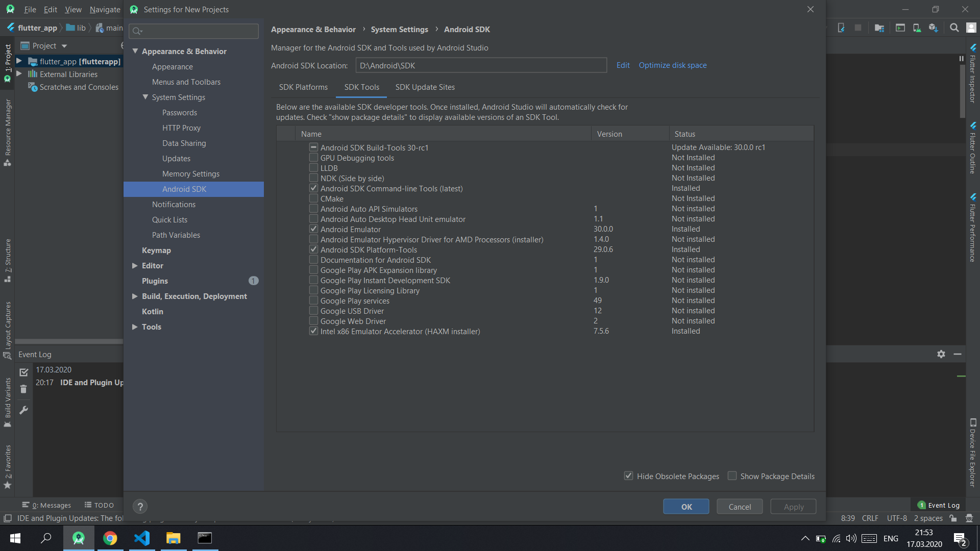Switch to SDK Platforms tab
This screenshot has width=980, height=551.
click(303, 87)
